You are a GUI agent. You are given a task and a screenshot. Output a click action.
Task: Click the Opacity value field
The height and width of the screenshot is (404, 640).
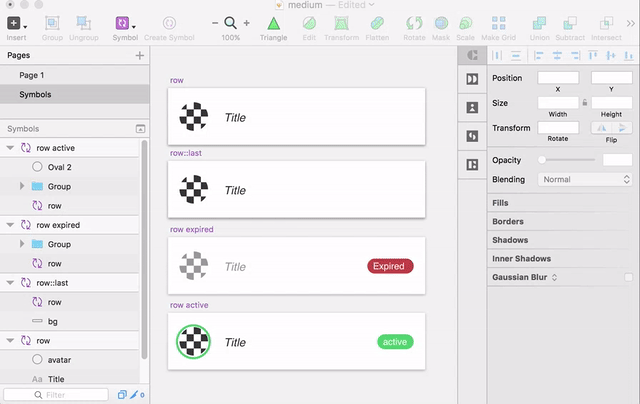point(618,160)
